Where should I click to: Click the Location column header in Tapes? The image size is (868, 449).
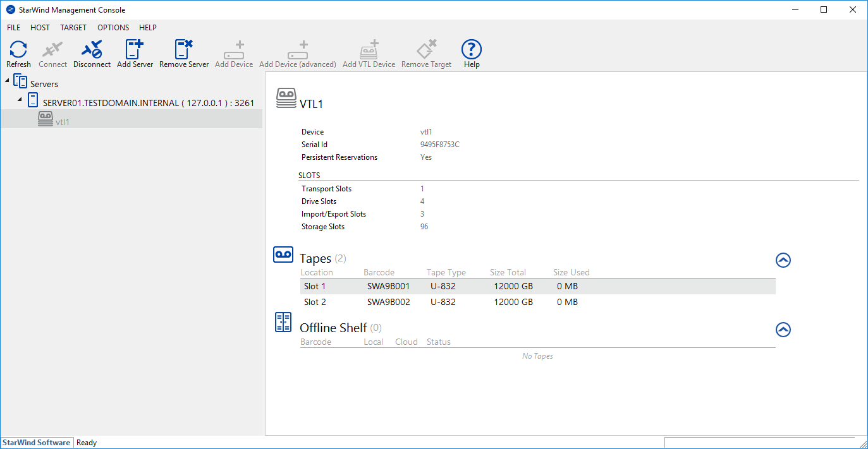(x=317, y=273)
